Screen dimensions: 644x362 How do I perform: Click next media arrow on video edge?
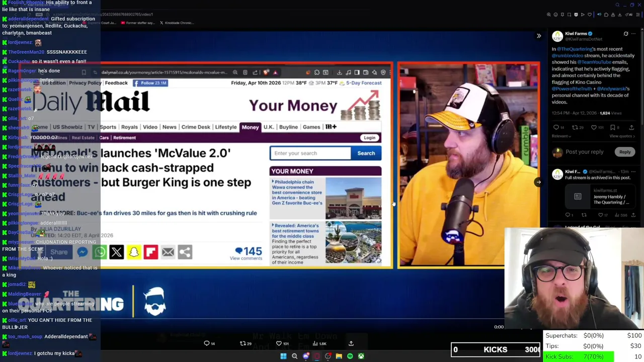[538, 182]
